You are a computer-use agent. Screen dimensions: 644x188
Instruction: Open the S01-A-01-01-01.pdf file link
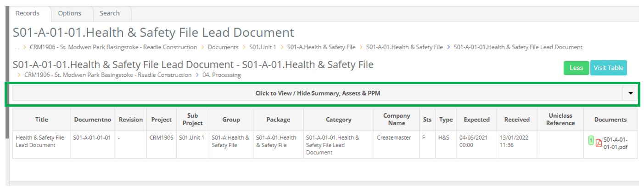616,143
